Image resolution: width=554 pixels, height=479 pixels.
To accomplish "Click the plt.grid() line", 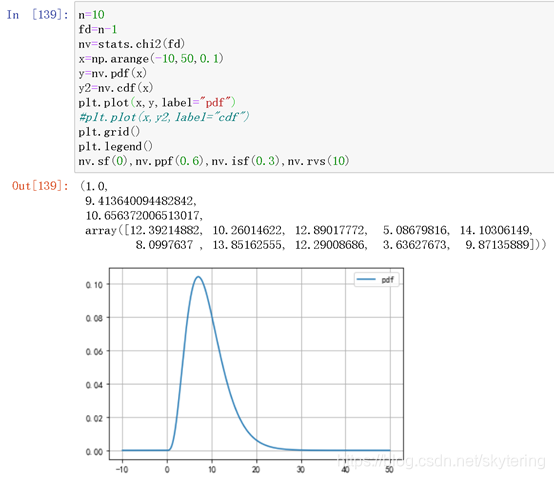I will (109, 132).
